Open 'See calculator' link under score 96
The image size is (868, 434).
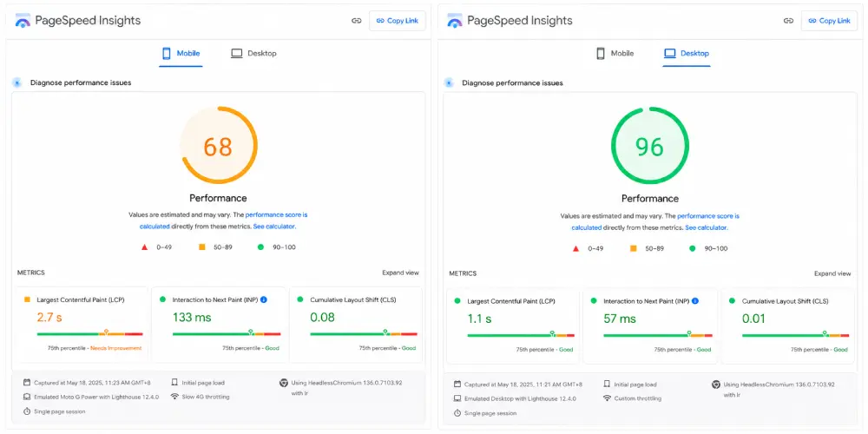[x=706, y=227]
